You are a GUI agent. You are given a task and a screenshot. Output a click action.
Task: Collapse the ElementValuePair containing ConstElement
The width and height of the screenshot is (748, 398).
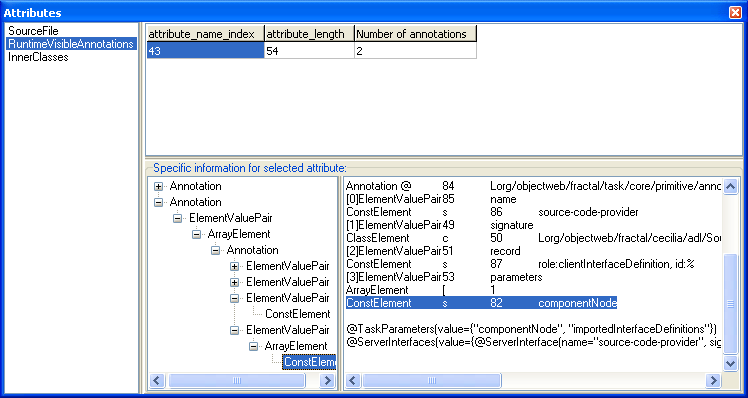pos(234,299)
